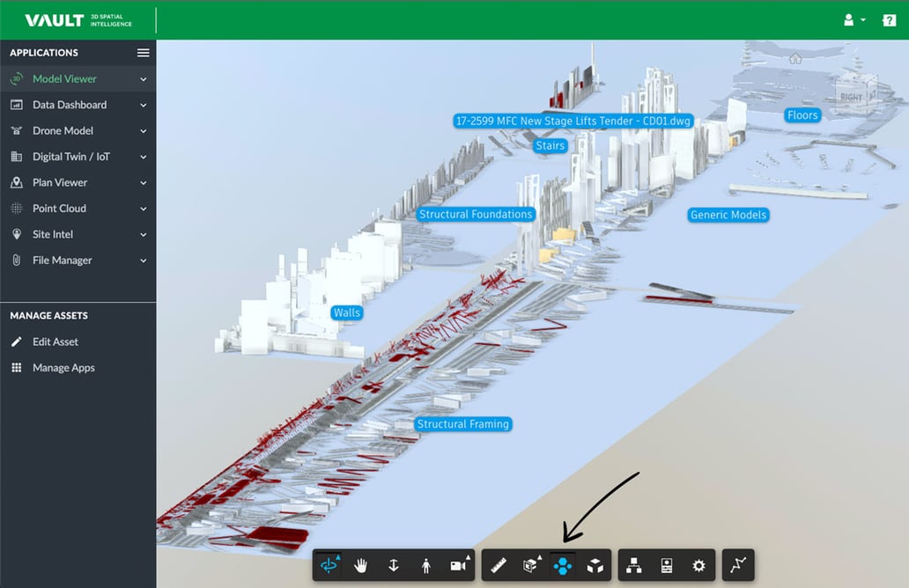
Task: Expand the Data Dashboard chevron
Action: (144, 105)
